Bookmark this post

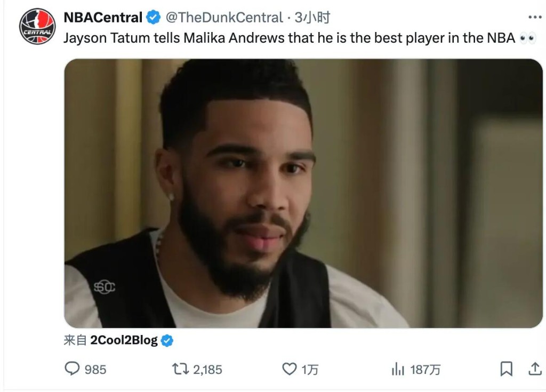click(506, 369)
